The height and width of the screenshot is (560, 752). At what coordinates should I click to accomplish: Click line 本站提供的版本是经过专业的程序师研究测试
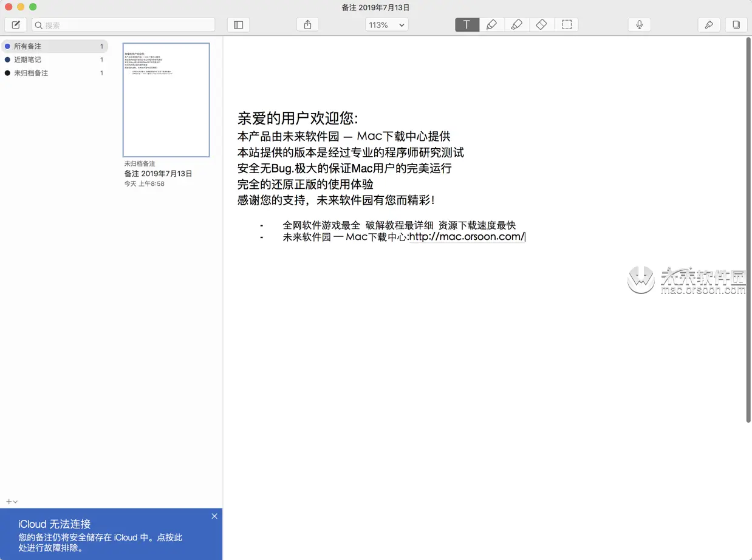click(350, 152)
